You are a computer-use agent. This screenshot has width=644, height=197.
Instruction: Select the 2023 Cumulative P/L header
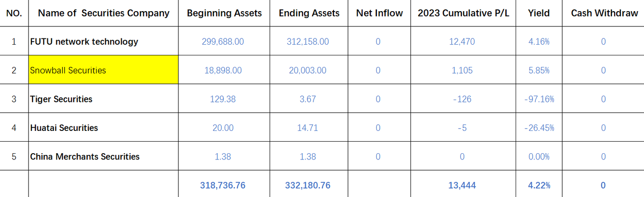tap(463, 13)
